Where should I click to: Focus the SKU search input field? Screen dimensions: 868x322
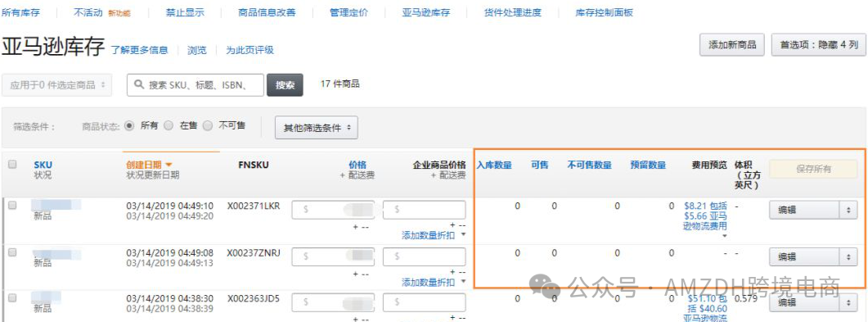pos(196,85)
